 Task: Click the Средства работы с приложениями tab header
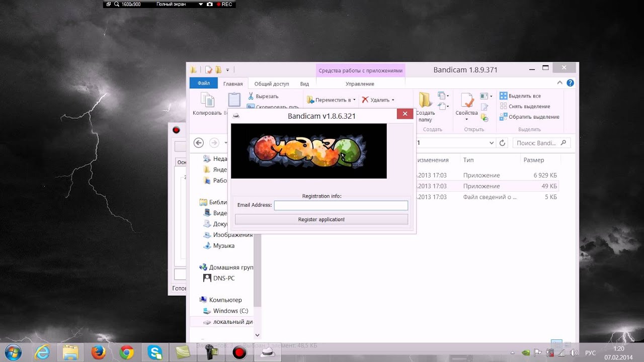pos(361,70)
